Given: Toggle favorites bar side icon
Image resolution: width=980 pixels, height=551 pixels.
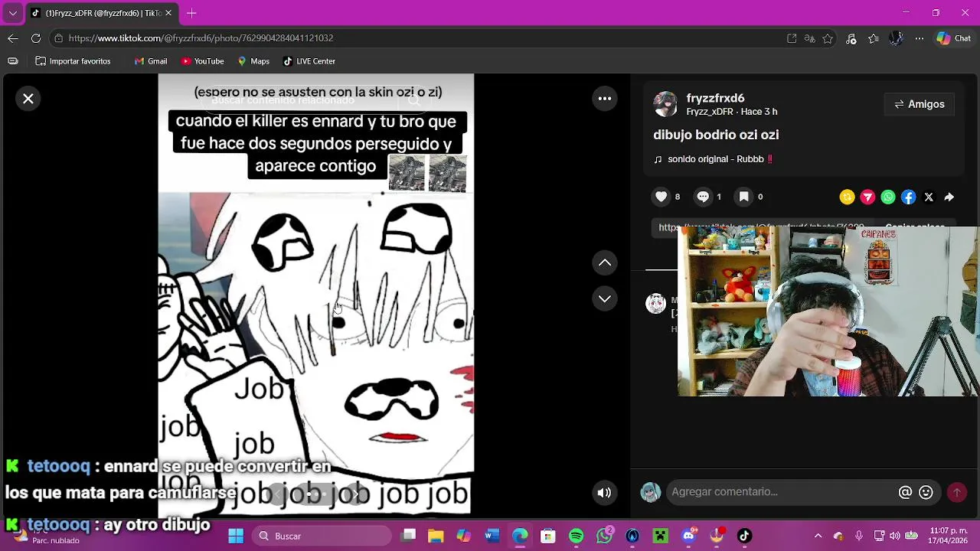Looking at the screenshot, I should pos(13,61).
